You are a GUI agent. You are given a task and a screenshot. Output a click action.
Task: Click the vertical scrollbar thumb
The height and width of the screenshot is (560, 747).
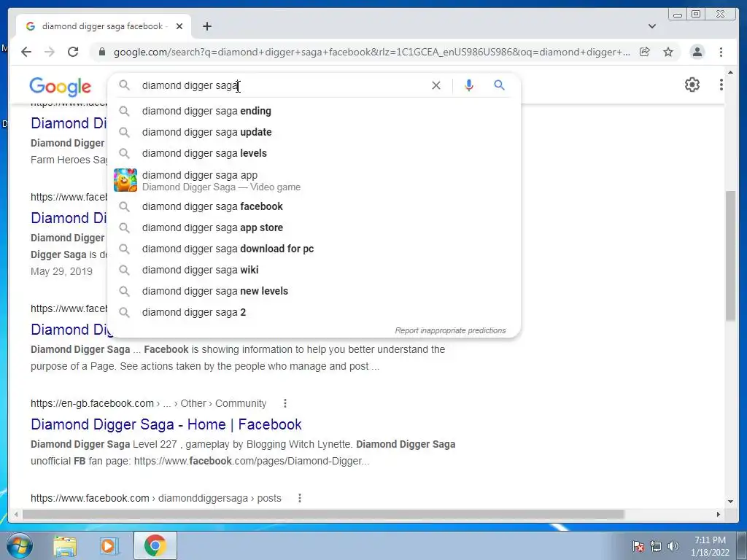730,256
